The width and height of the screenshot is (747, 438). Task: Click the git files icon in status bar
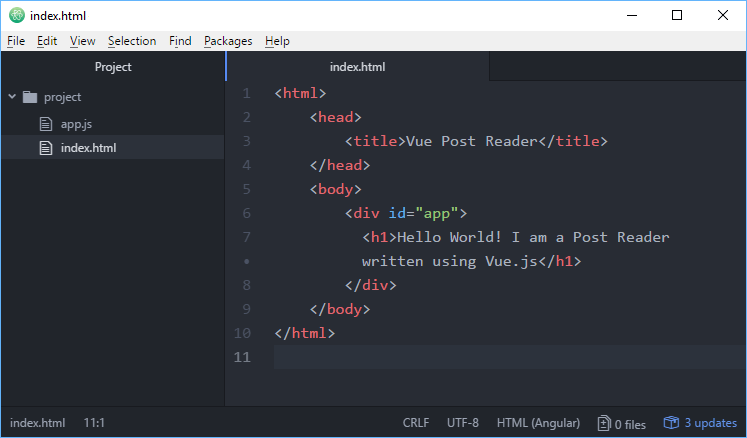tap(604, 423)
